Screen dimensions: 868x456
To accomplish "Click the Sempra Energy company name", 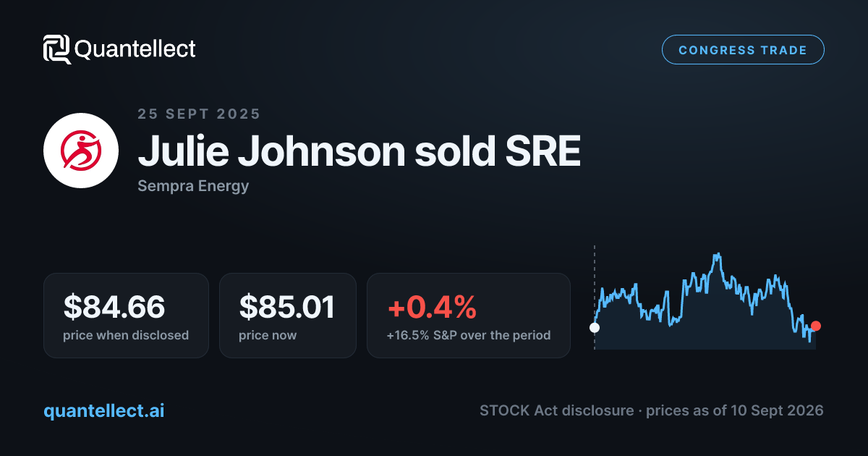I will point(193,186).
